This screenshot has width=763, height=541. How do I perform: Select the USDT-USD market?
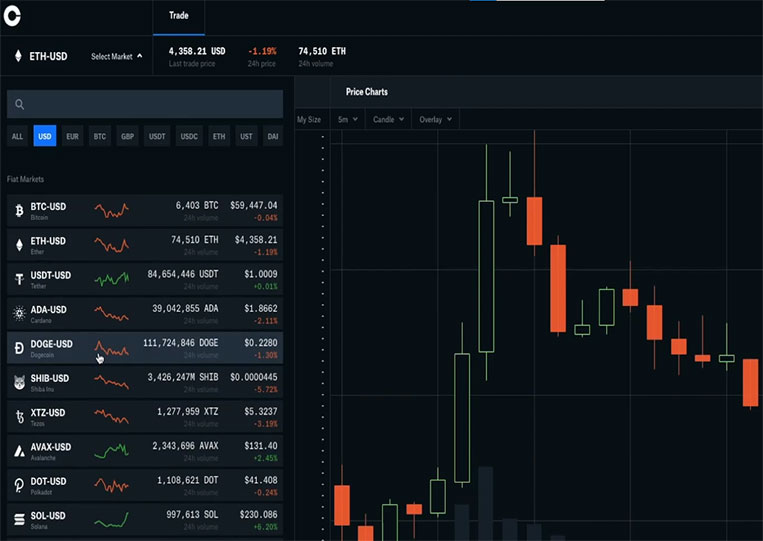pos(145,279)
